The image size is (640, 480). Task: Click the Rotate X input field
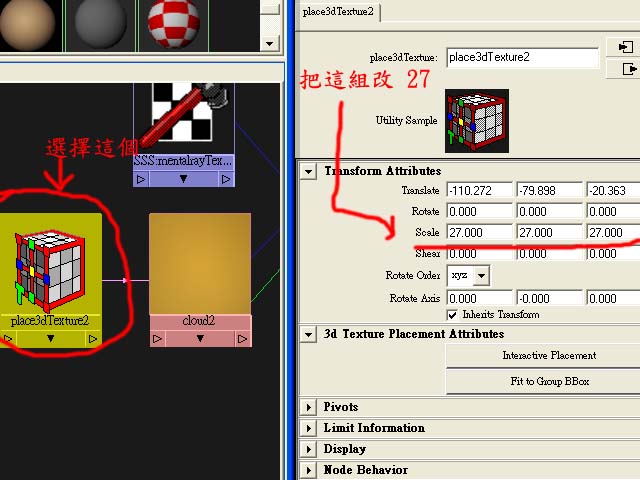click(x=480, y=211)
